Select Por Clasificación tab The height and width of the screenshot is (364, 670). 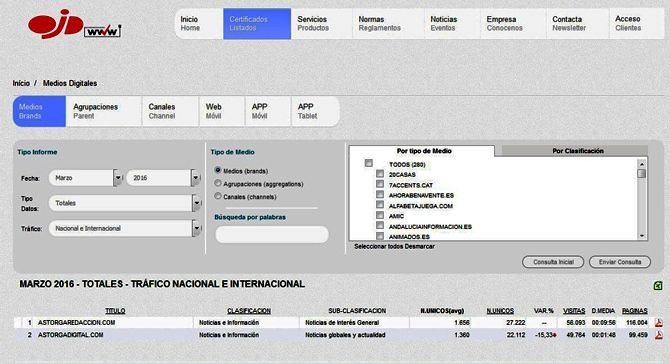click(575, 151)
